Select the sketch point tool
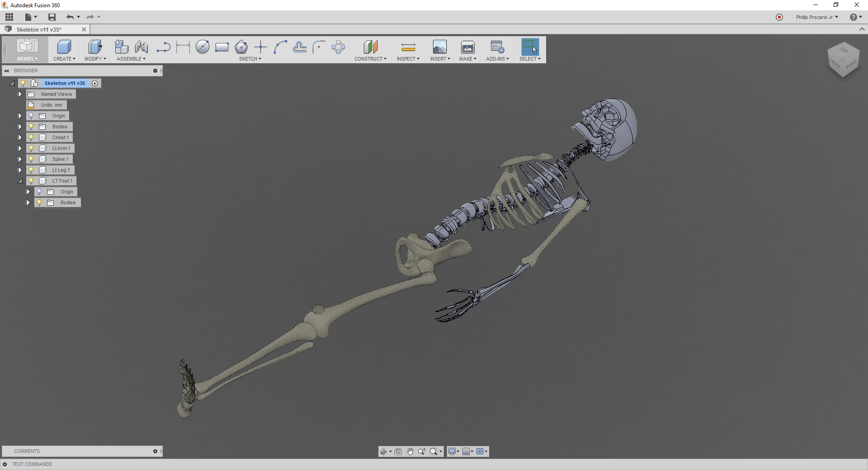 [261, 47]
